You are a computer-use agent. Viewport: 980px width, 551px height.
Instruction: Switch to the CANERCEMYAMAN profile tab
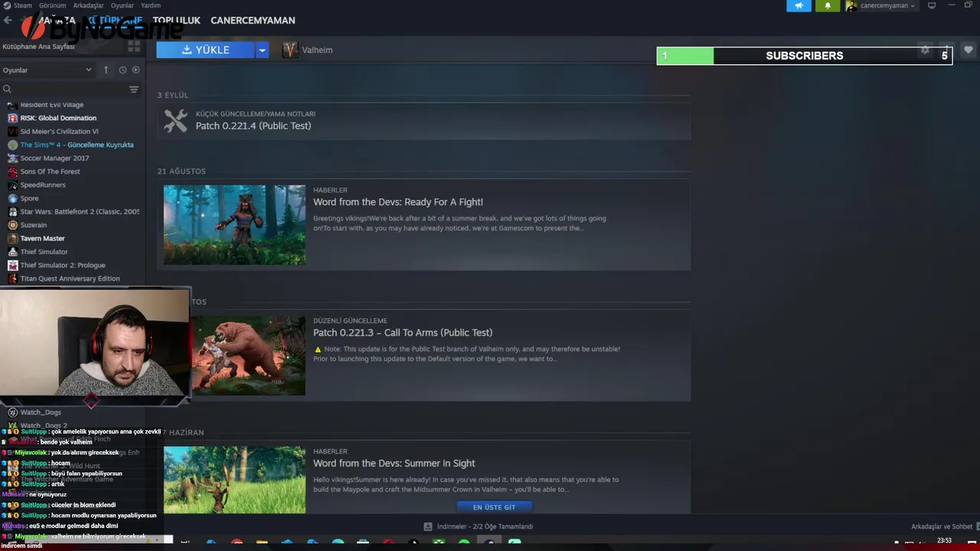pos(253,21)
